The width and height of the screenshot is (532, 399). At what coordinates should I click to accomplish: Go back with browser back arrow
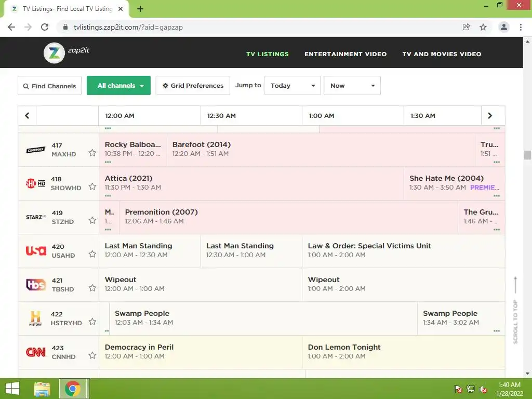(x=11, y=27)
